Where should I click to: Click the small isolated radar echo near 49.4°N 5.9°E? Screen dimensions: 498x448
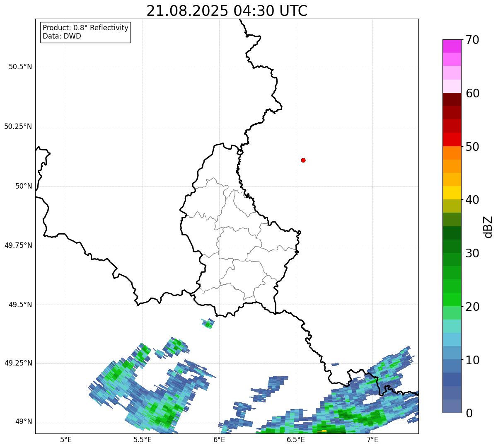[x=208, y=323]
